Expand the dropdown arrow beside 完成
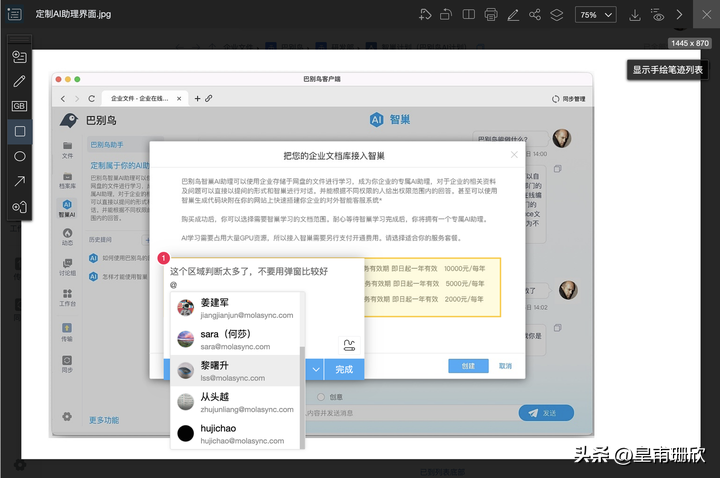This screenshot has height=478, width=720. point(315,369)
